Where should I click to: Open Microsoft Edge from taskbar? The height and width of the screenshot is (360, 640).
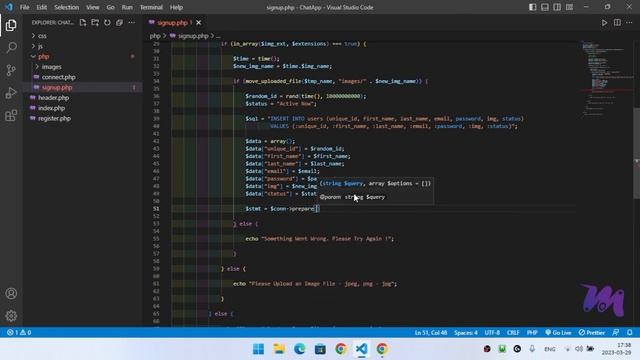(300, 349)
